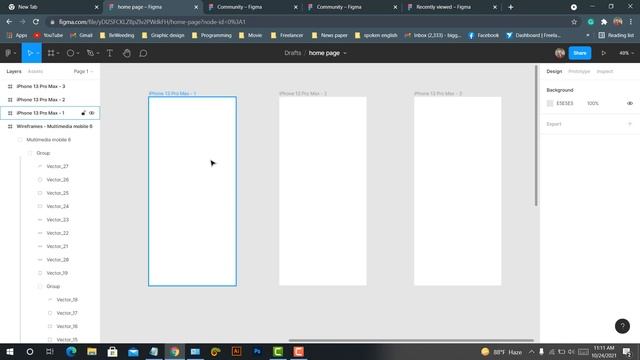The height and width of the screenshot is (360, 640).
Task: Switch to the Inspect tab
Action: (604, 71)
